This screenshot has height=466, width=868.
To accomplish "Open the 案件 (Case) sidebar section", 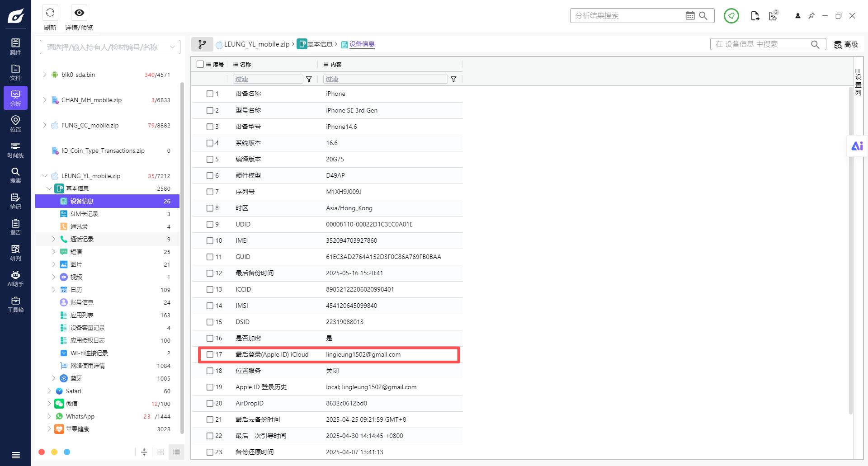I will click(x=15, y=47).
